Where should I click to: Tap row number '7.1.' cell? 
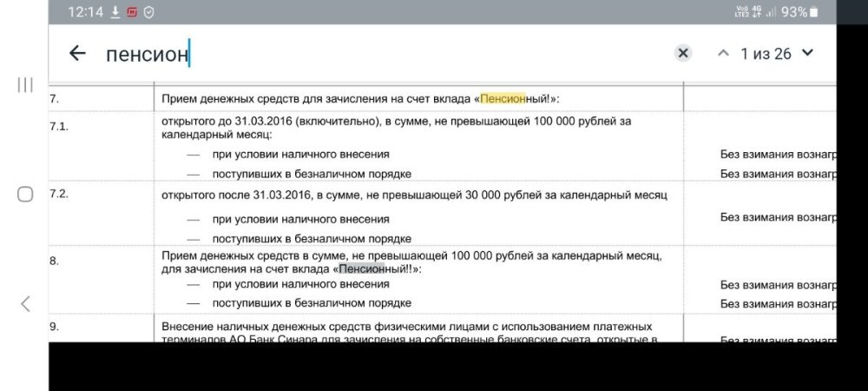pyautogui.click(x=59, y=126)
